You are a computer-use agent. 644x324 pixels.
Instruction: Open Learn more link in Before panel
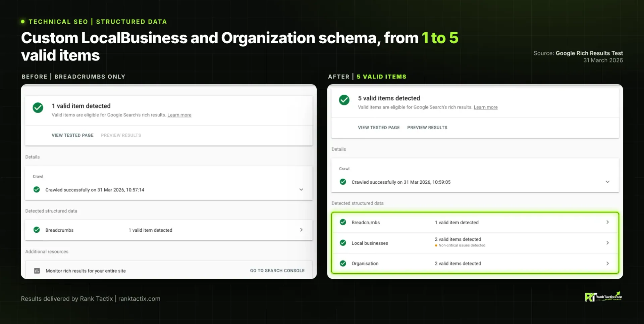(x=179, y=115)
